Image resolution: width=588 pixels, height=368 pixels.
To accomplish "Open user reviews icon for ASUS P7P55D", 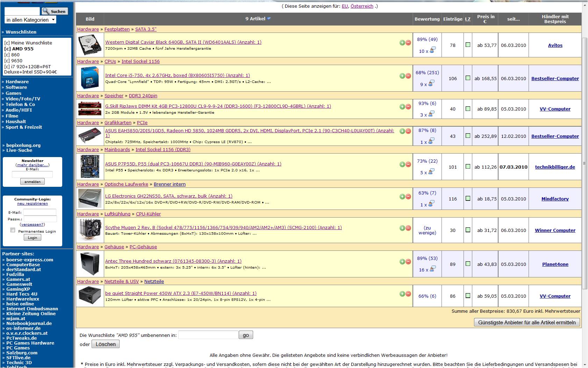I will pyautogui.click(x=431, y=171).
